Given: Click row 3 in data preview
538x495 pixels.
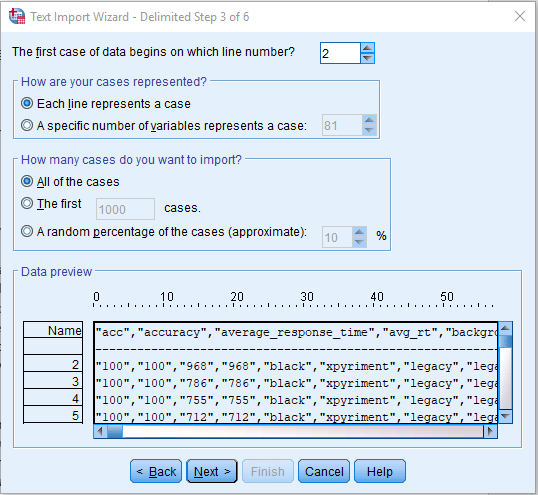Looking at the screenshot, I should (296, 383).
